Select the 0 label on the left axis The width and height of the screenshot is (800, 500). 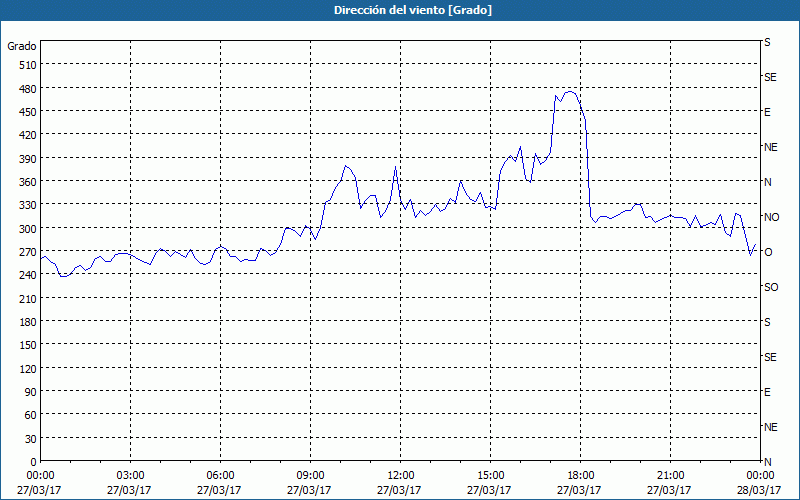coord(34,462)
